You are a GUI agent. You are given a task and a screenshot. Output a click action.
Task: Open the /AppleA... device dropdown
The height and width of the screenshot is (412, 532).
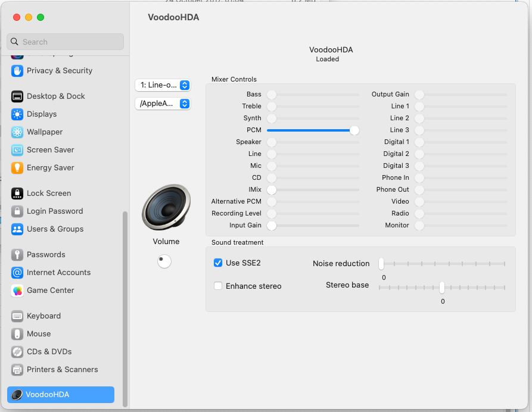163,104
